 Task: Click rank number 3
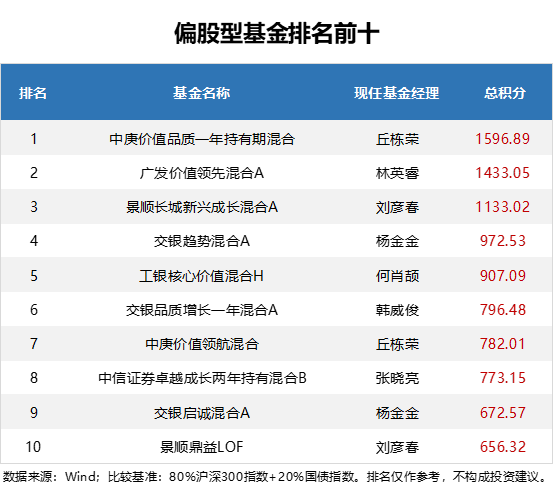pyautogui.click(x=34, y=207)
